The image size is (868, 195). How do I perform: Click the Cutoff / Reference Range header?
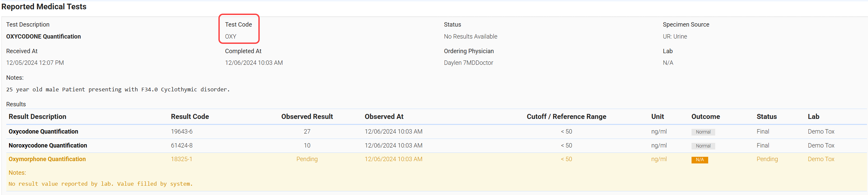566,117
